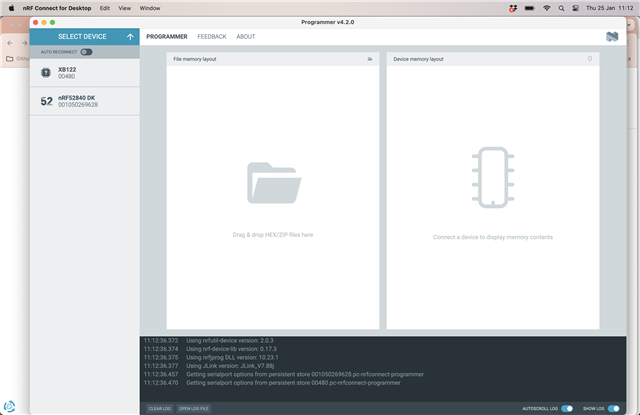Switch to the Programmer tab
This screenshot has width=640, height=415.
coord(167,37)
